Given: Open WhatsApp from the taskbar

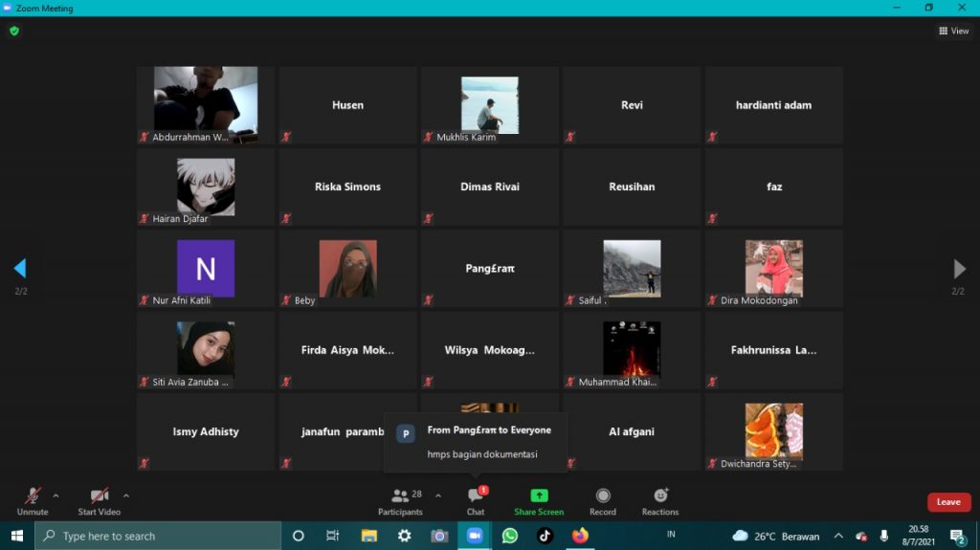Looking at the screenshot, I should [x=509, y=536].
